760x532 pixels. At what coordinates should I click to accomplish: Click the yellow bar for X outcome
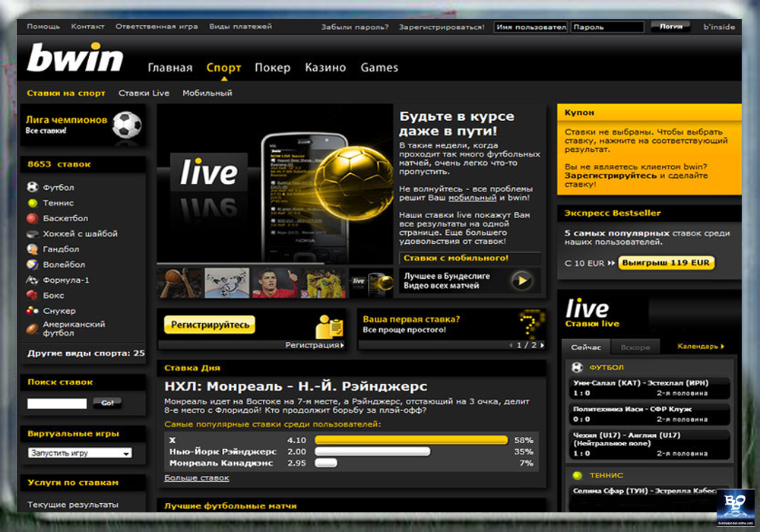(x=411, y=440)
